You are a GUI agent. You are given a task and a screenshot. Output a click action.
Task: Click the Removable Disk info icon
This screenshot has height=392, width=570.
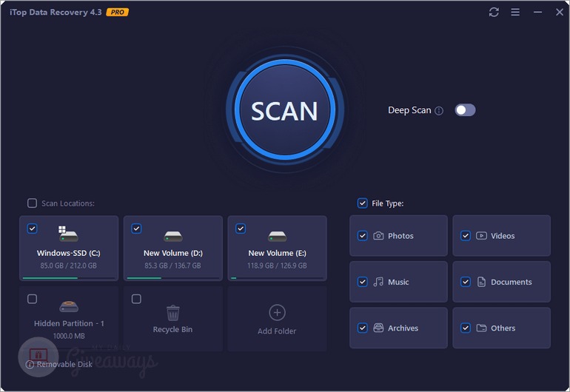point(30,365)
